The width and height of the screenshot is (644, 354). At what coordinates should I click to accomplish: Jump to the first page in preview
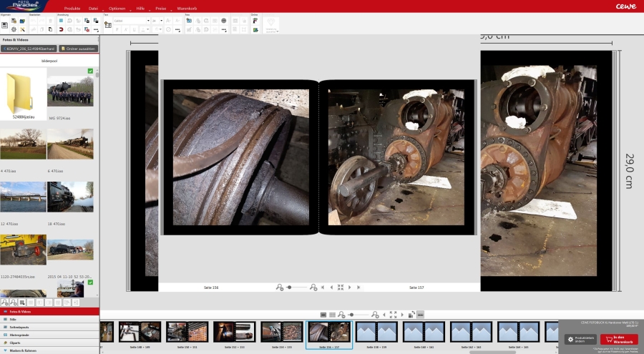click(x=323, y=287)
